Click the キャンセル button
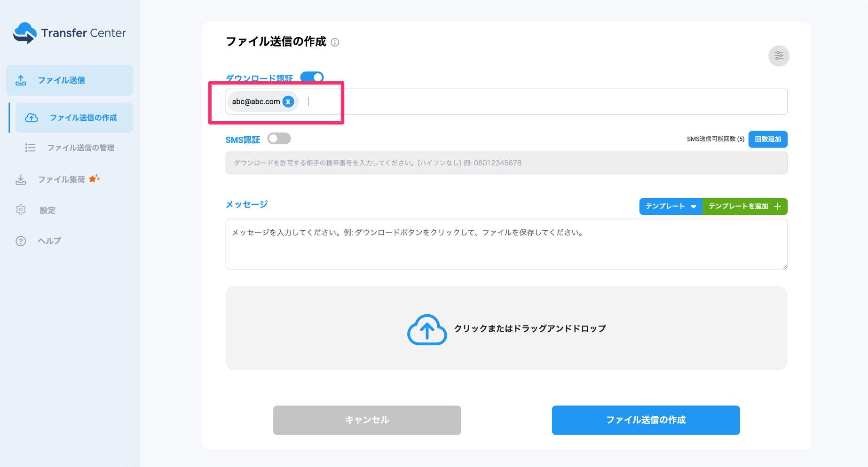This screenshot has height=467, width=868. click(x=367, y=420)
